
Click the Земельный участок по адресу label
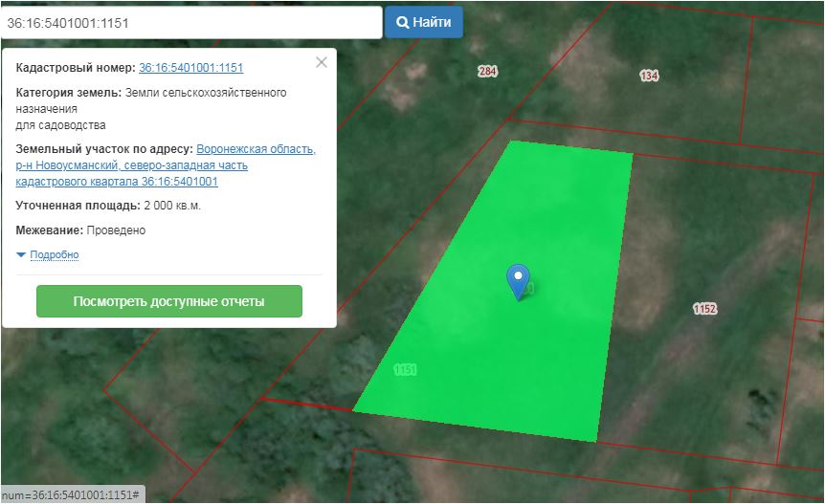click(104, 149)
